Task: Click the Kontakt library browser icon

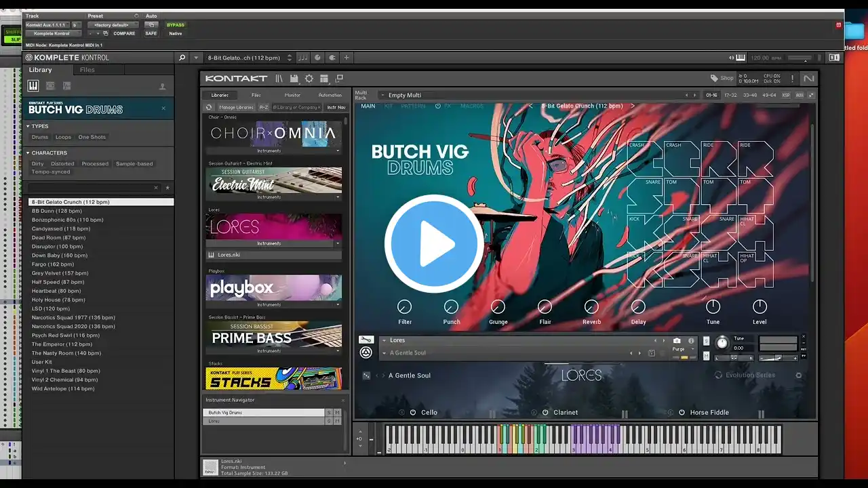Action: 279,79
